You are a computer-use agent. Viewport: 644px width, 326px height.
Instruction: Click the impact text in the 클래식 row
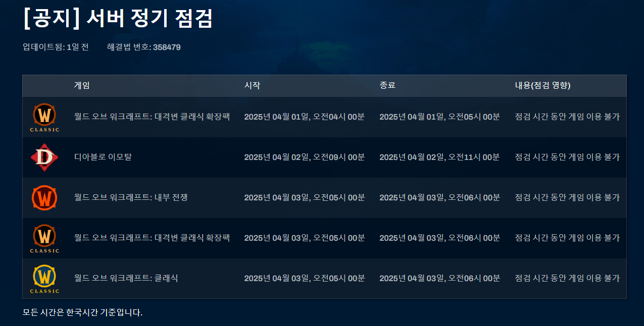pos(567,278)
